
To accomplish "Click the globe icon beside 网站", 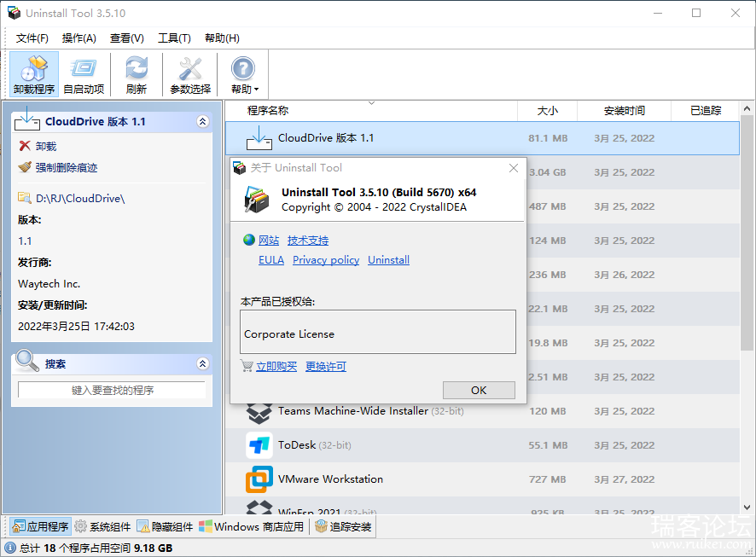I will [x=249, y=240].
